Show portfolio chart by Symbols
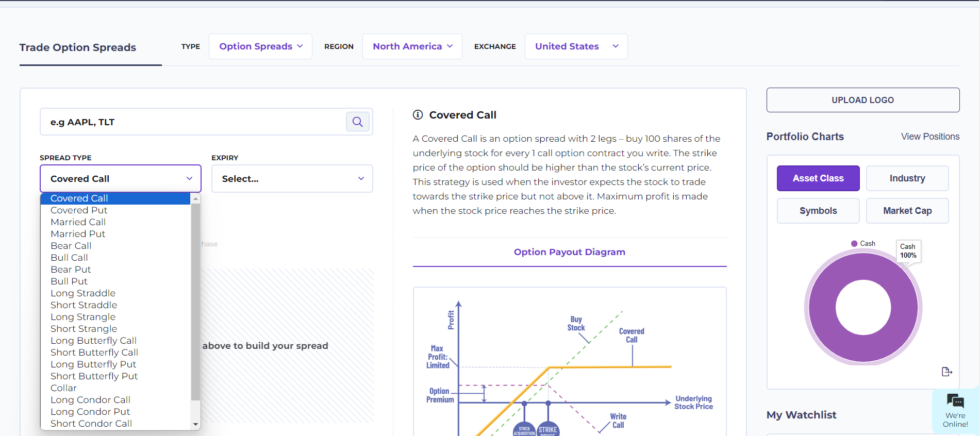This screenshot has width=980, height=436. [x=818, y=211]
